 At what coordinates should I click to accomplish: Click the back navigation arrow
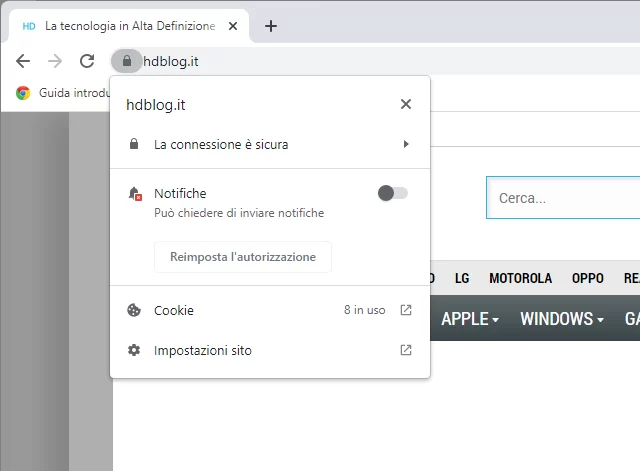[23, 61]
